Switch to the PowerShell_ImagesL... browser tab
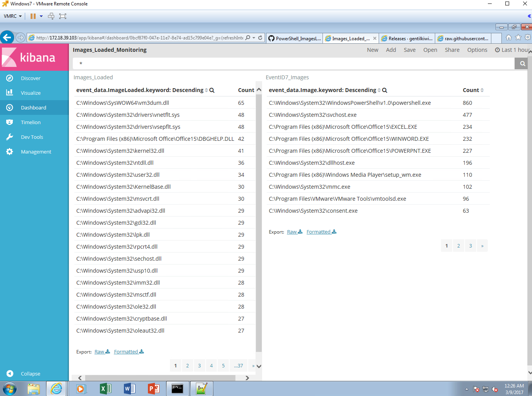This screenshot has height=396, width=532. 295,38
